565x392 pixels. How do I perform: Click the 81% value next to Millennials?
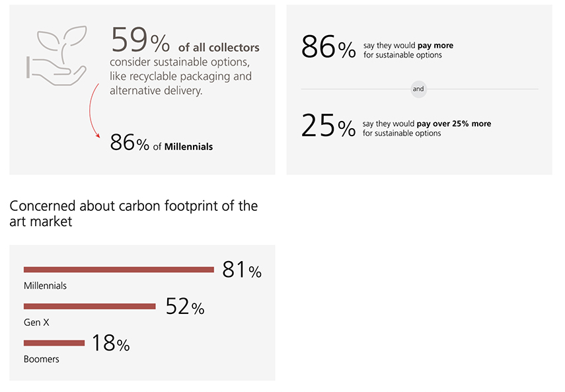pos(242,270)
